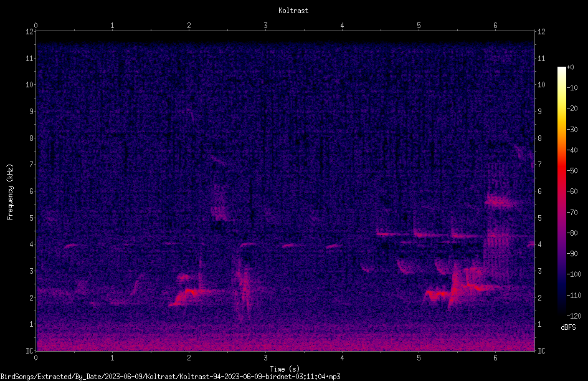The image size is (588, 381).
Task: Click the 5 tick on the left frequency axis
Action: click(32, 218)
